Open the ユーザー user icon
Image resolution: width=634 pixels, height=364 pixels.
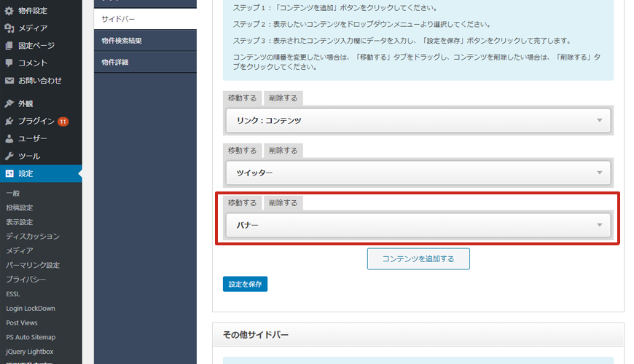coord(9,138)
